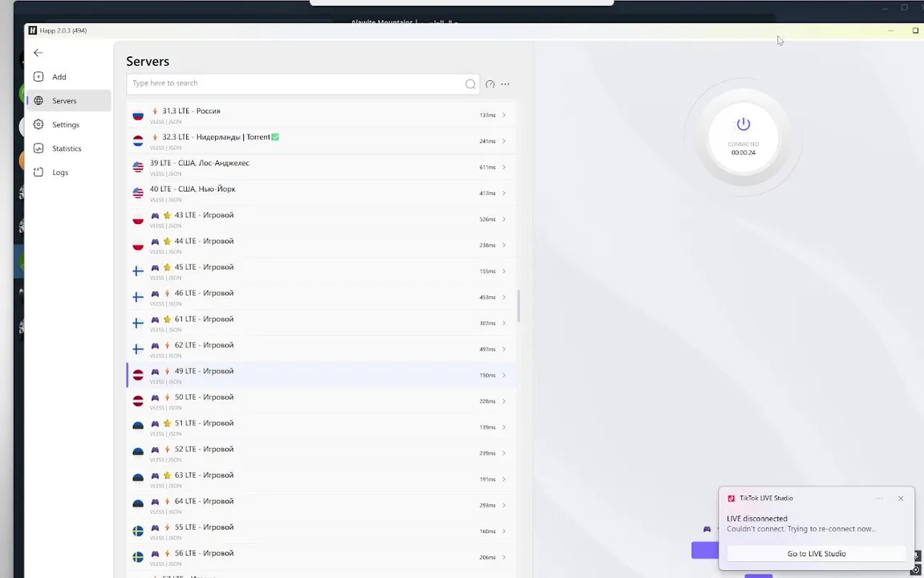
Task: Click the Russia flag on 31.3 LTE
Action: (138, 115)
